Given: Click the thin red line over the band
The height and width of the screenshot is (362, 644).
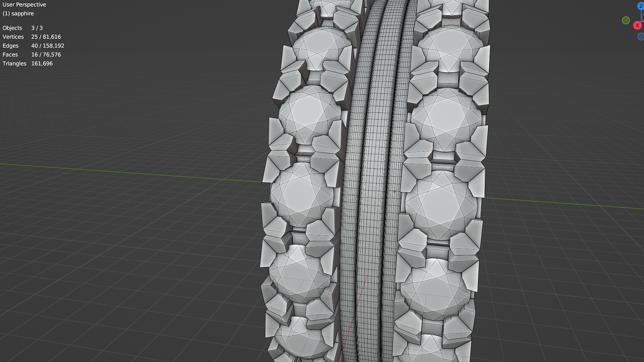Looking at the screenshot, I should 361,295.
